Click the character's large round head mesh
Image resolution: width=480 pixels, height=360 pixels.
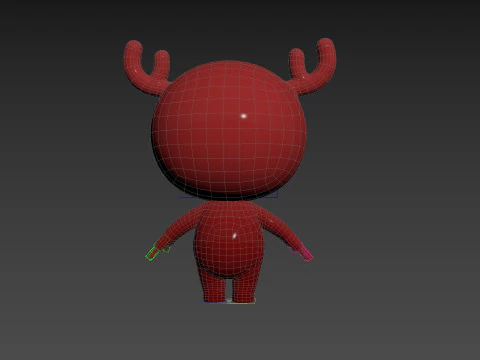click(x=229, y=130)
